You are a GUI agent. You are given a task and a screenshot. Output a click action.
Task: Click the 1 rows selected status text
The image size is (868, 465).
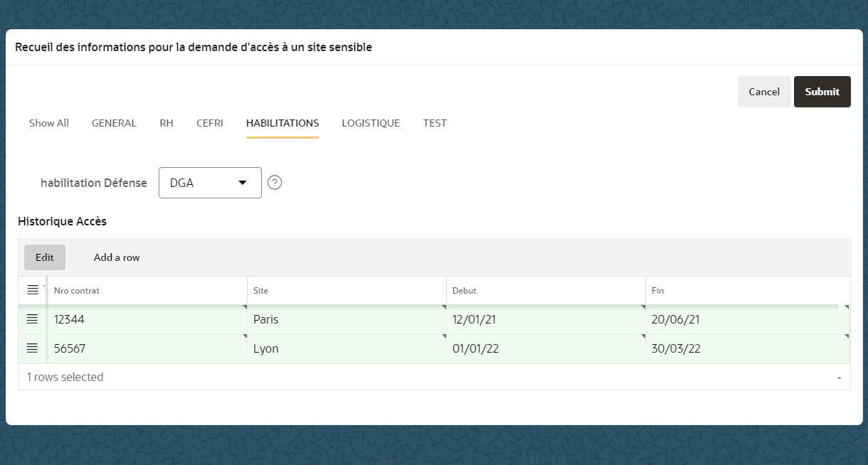(65, 376)
